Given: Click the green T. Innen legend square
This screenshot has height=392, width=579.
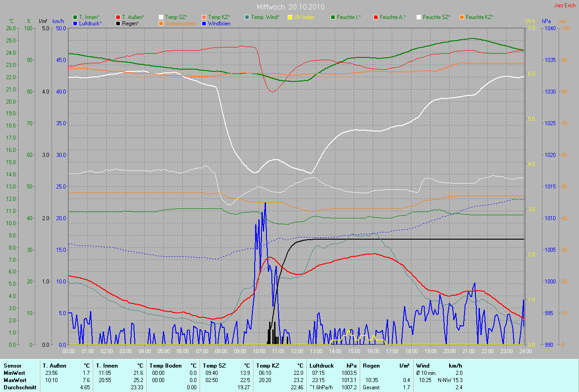Looking at the screenshot, I should [x=75, y=17].
